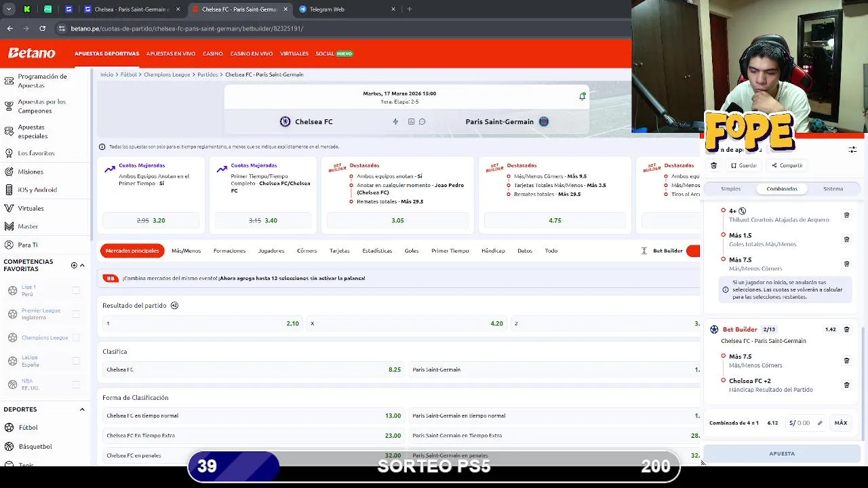Click the bet slip settings sliders icon
Viewport: 868px width, 488px height.
[852, 150]
